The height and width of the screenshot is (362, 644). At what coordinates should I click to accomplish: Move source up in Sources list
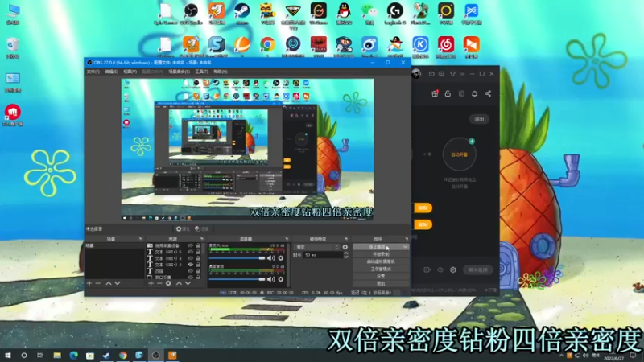coord(179,283)
